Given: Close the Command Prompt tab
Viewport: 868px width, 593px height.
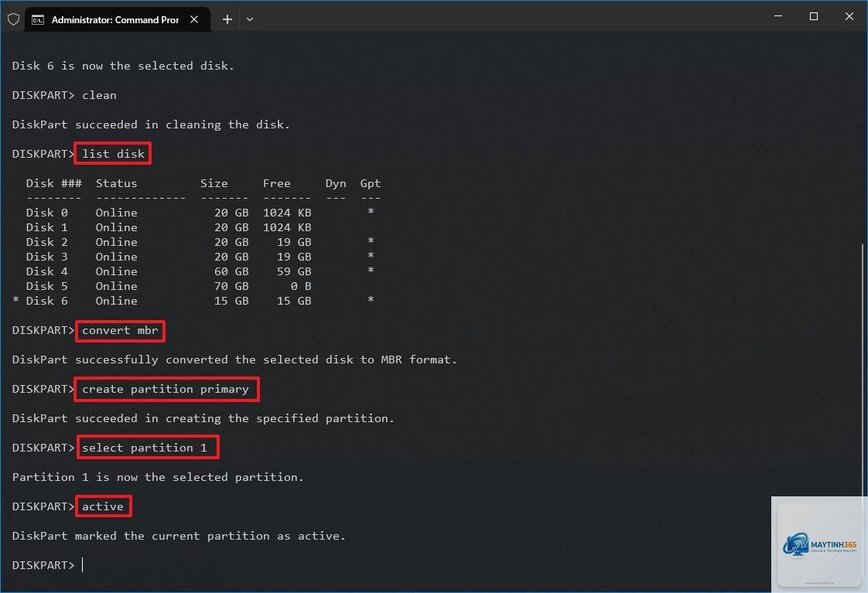Looking at the screenshot, I should tap(194, 19).
